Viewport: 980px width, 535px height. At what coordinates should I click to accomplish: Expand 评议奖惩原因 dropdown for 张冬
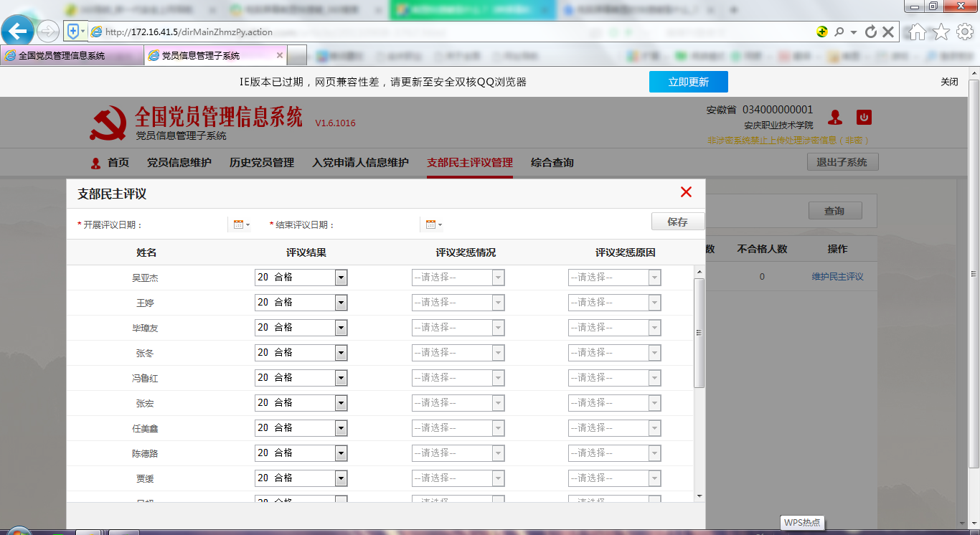[x=654, y=353]
